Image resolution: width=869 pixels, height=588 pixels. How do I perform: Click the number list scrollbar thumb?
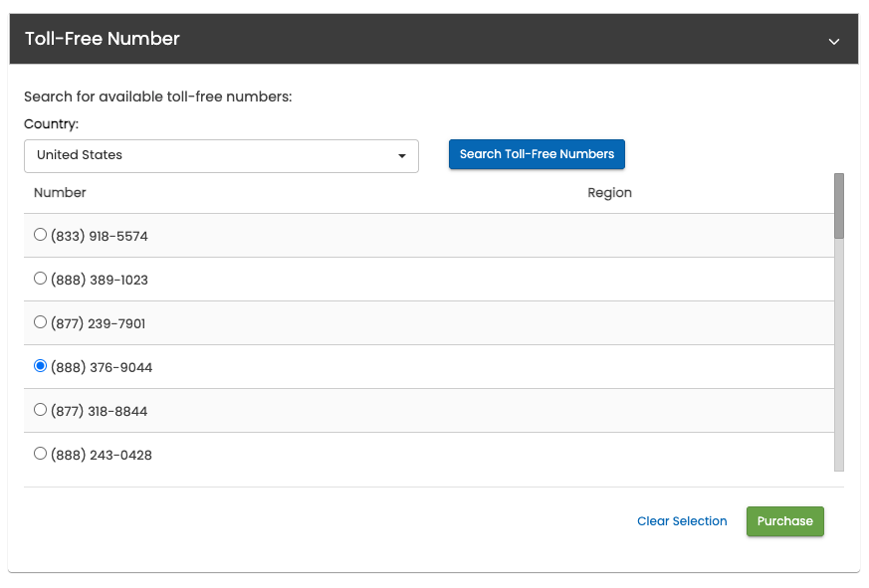click(839, 206)
